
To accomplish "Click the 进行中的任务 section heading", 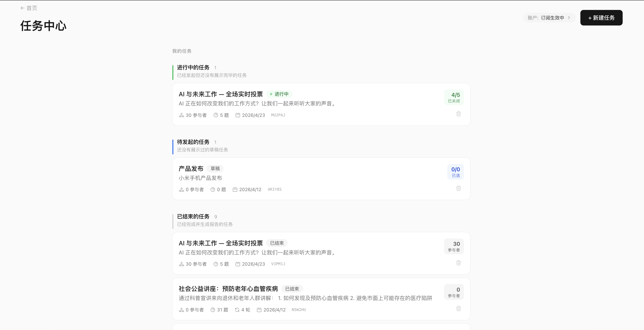I will [x=193, y=68].
